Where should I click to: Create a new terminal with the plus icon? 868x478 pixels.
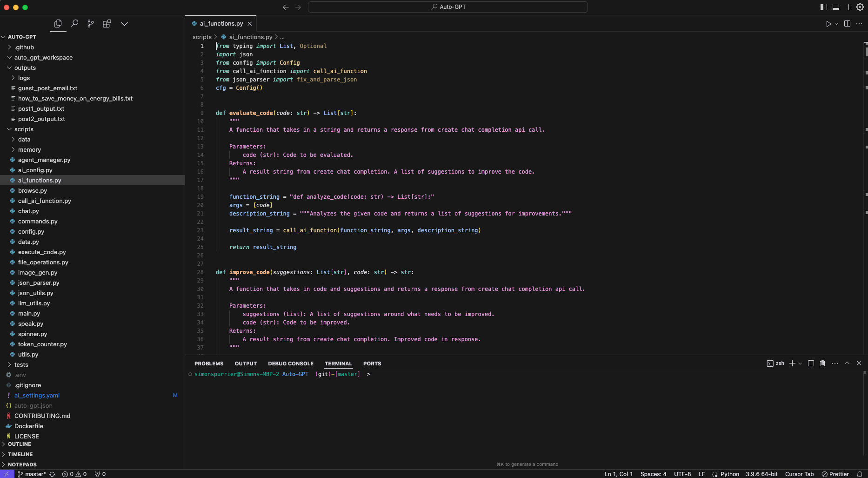[792, 364]
